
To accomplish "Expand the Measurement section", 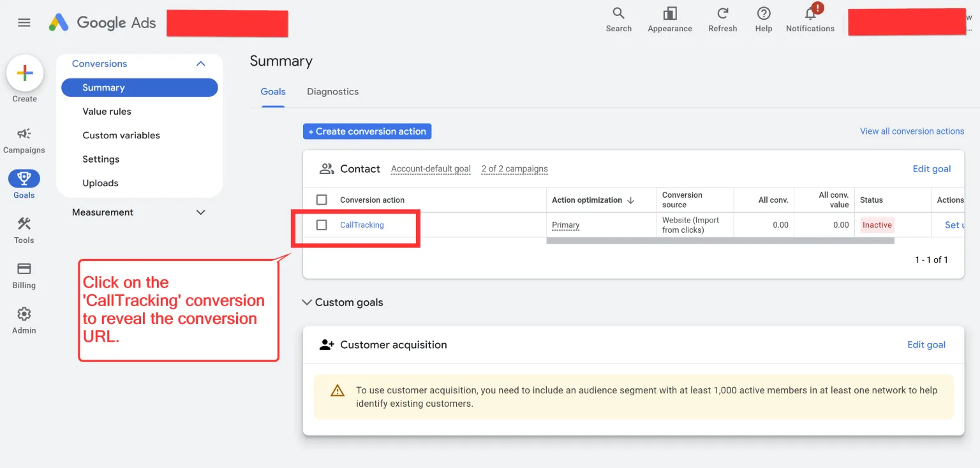I will pos(200,212).
